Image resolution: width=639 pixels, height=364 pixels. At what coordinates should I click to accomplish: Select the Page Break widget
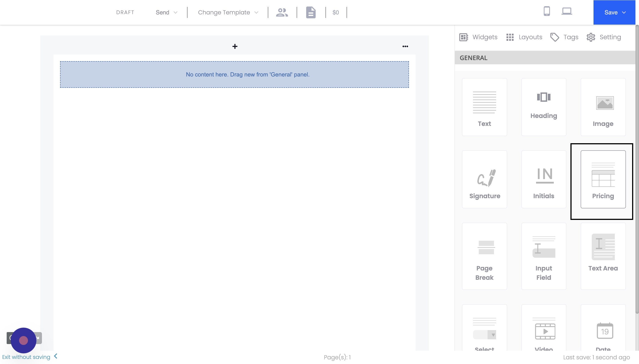(484, 256)
